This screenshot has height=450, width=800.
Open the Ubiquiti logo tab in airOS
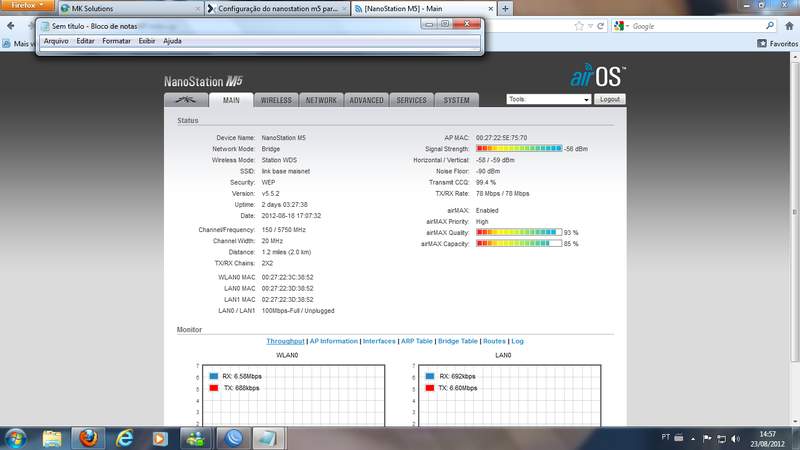click(186, 100)
